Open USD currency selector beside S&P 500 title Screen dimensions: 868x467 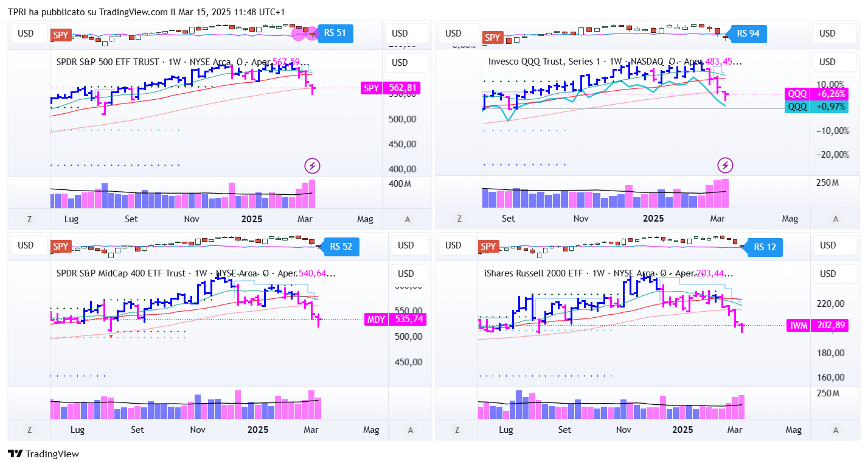(400, 63)
